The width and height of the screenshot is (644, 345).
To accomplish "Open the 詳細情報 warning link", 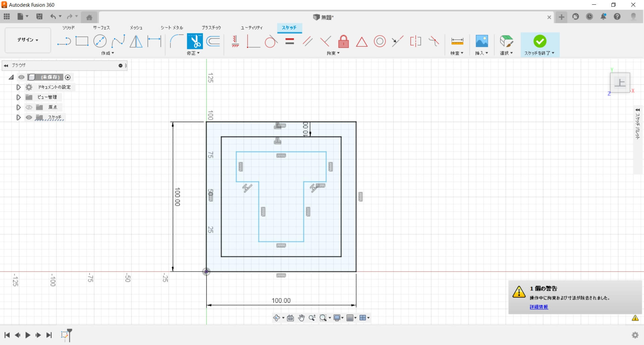I will pos(539,307).
